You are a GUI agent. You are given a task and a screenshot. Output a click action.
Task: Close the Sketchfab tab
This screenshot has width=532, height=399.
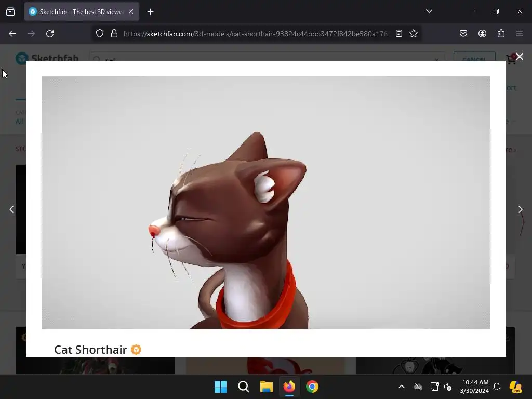[131, 11]
